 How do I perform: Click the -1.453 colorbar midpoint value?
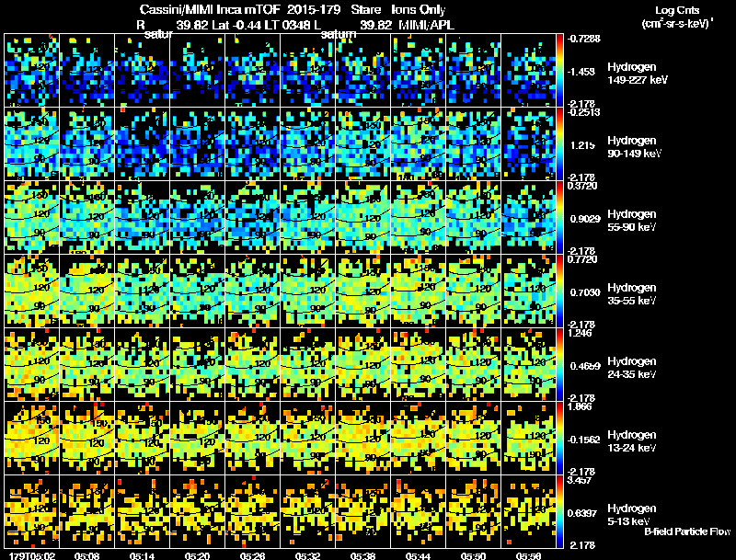pos(581,72)
